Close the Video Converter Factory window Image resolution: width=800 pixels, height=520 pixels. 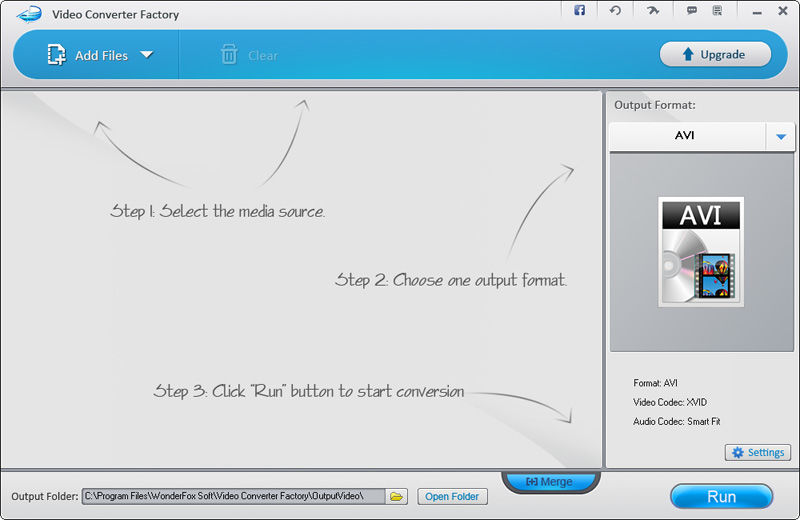[x=783, y=11]
